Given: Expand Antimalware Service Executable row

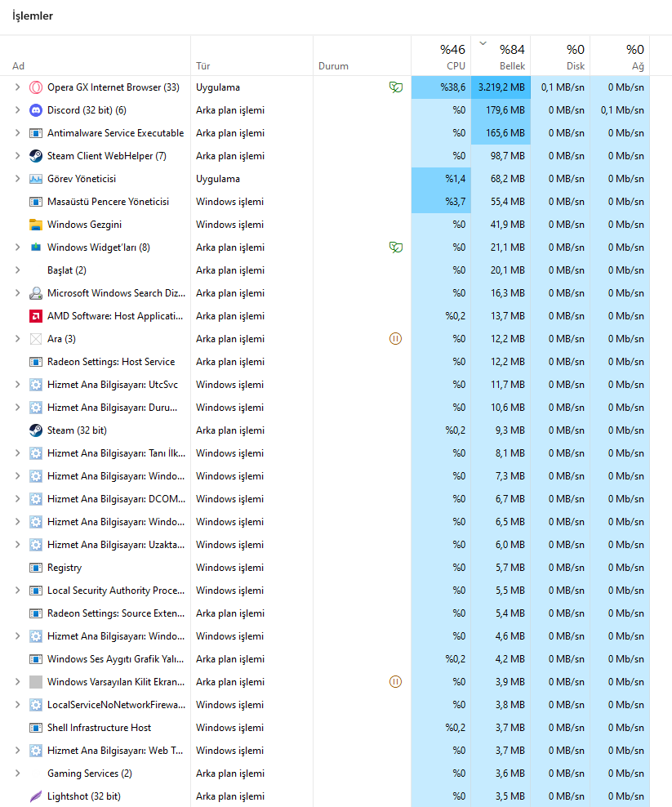Looking at the screenshot, I should click(x=17, y=133).
